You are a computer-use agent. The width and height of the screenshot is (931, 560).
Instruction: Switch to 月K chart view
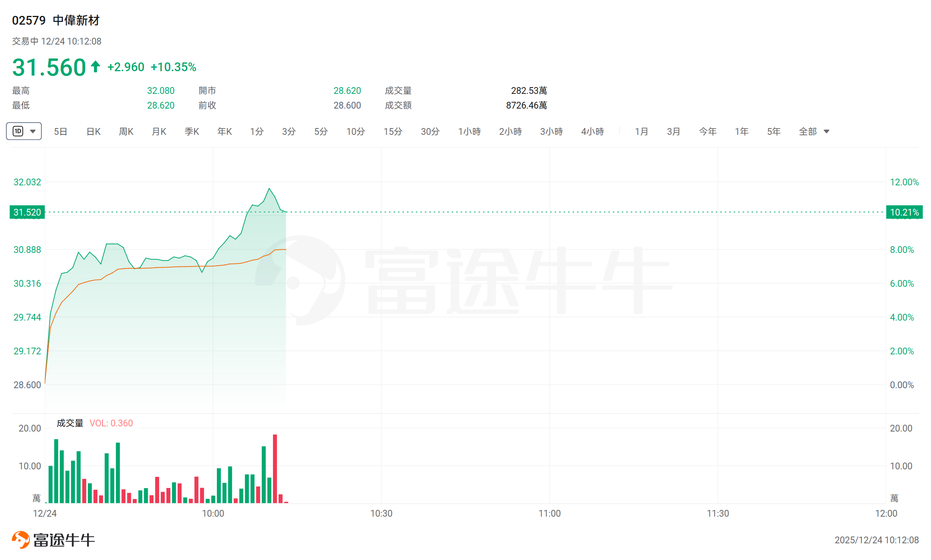[x=159, y=132]
